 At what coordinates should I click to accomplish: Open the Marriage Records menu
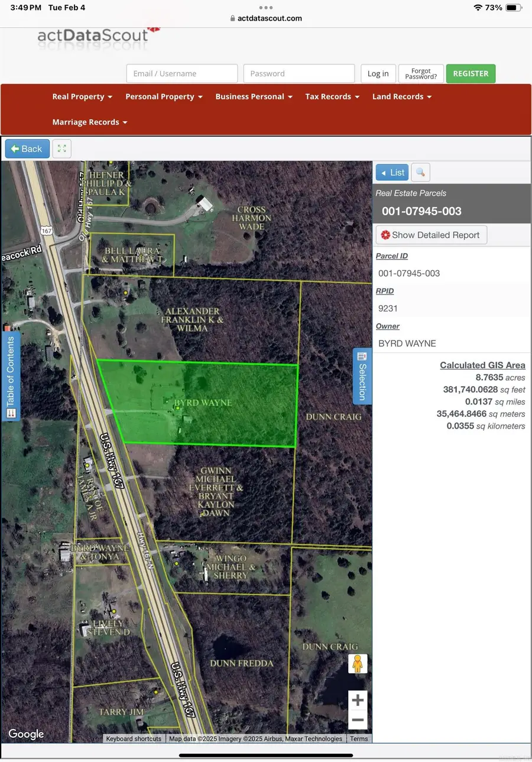[x=89, y=122]
